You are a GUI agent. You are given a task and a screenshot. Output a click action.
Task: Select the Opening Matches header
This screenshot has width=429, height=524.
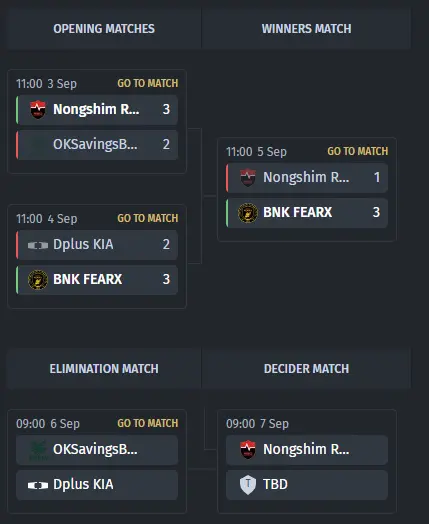[x=104, y=29]
